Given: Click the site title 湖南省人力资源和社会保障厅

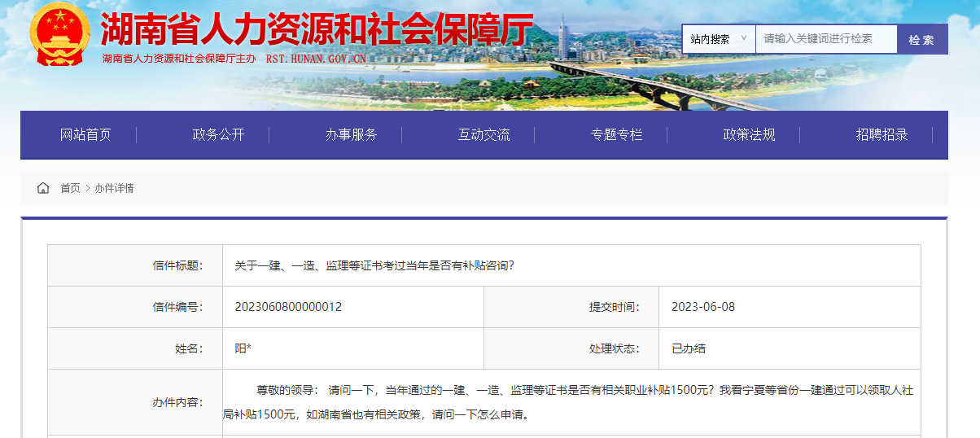Looking at the screenshot, I should point(316,31).
